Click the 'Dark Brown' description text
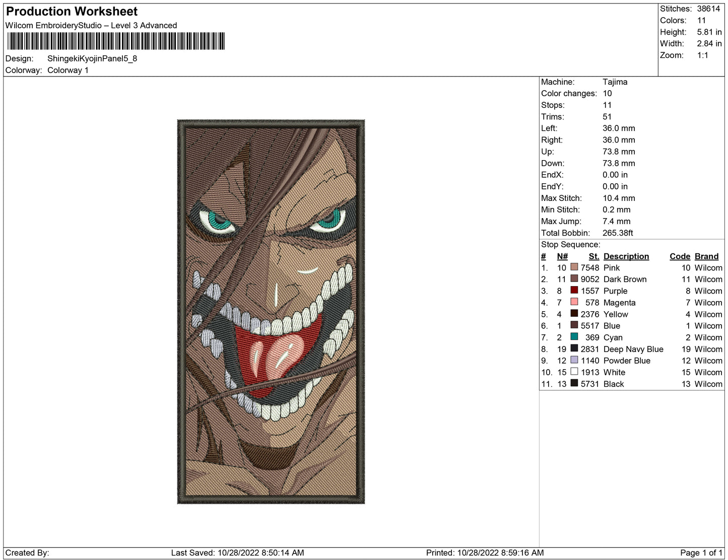 point(625,279)
